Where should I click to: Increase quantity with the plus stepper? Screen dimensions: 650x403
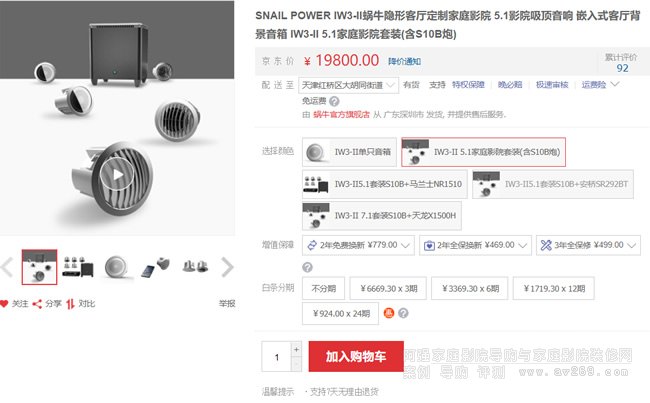[x=296, y=350]
